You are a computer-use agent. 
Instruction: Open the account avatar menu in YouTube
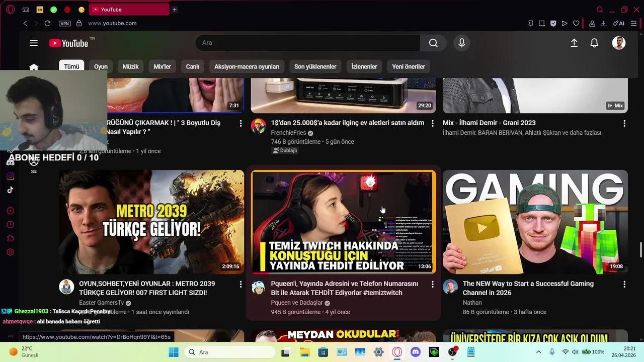tap(619, 43)
